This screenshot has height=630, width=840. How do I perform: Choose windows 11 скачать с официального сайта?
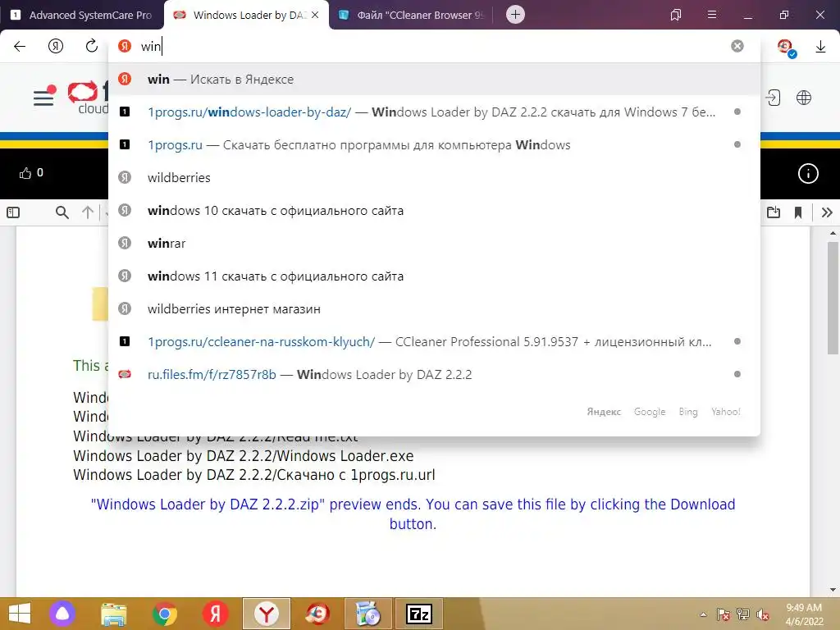point(434,276)
